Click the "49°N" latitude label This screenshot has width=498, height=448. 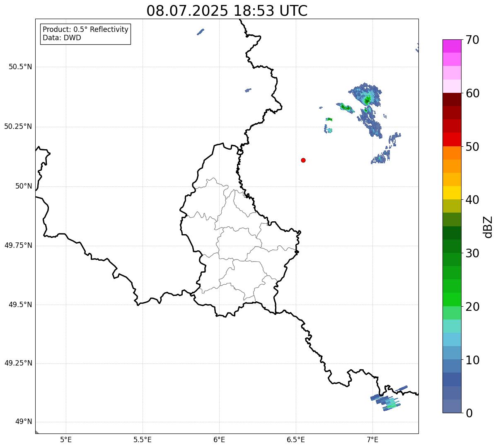coord(24,422)
